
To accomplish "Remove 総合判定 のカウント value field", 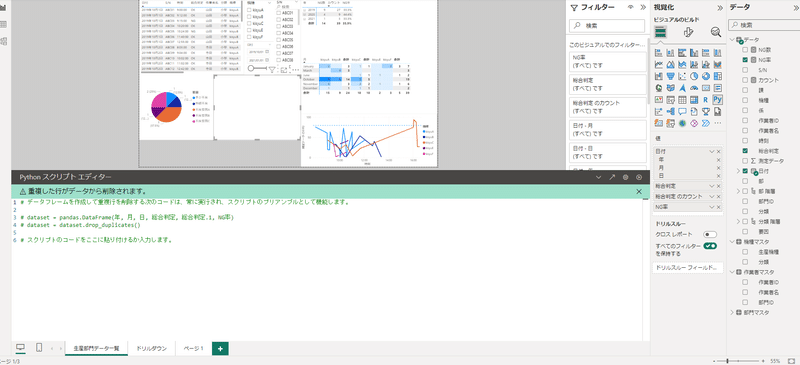I will click(x=718, y=197).
